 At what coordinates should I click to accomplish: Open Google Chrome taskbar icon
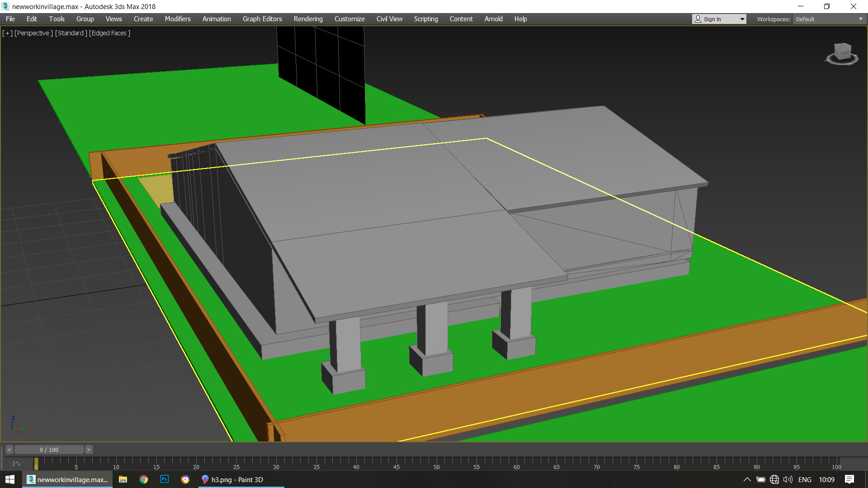pyautogui.click(x=144, y=479)
